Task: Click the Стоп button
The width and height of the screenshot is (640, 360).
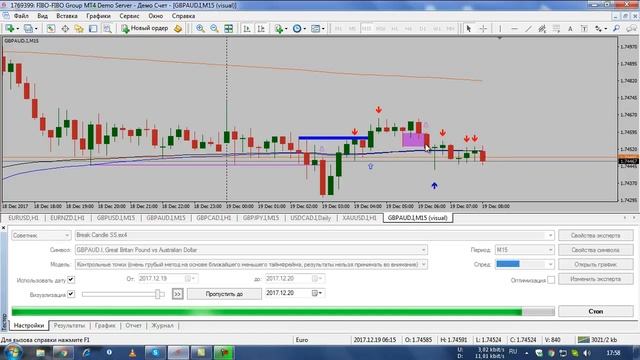Action: pos(596,311)
